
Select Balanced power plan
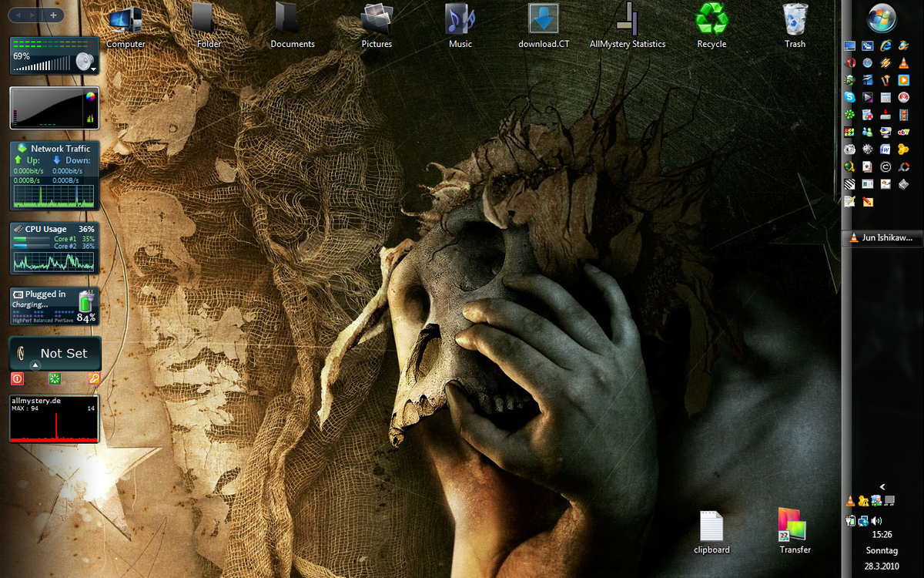click(43, 320)
